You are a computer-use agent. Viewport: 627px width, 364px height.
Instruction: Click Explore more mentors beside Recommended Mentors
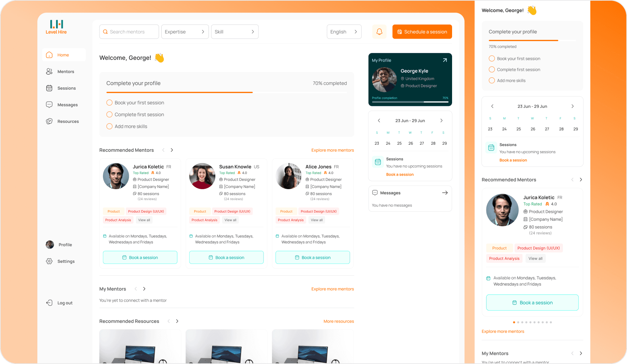[333, 150]
